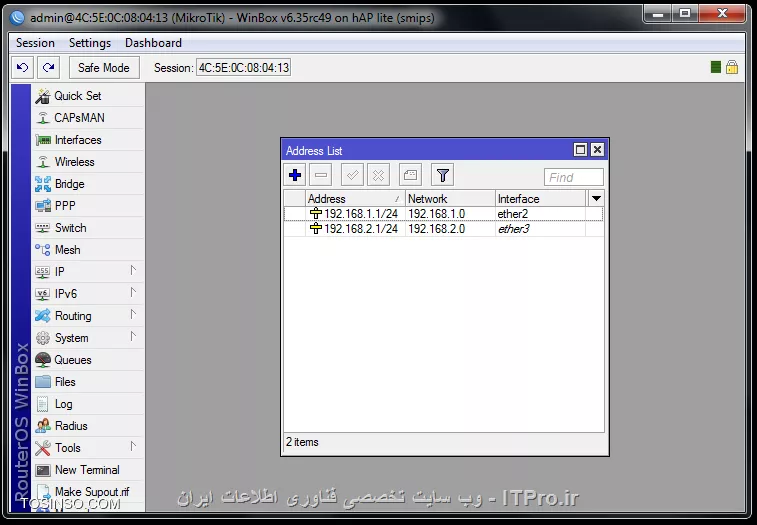Click the Find search box
Viewport: 757px width, 525px height.
pyautogui.click(x=574, y=177)
